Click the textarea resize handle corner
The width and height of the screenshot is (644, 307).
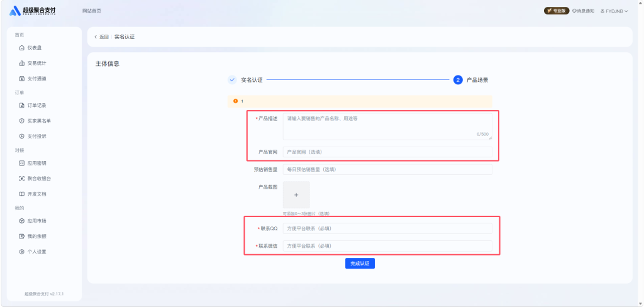pos(490,138)
